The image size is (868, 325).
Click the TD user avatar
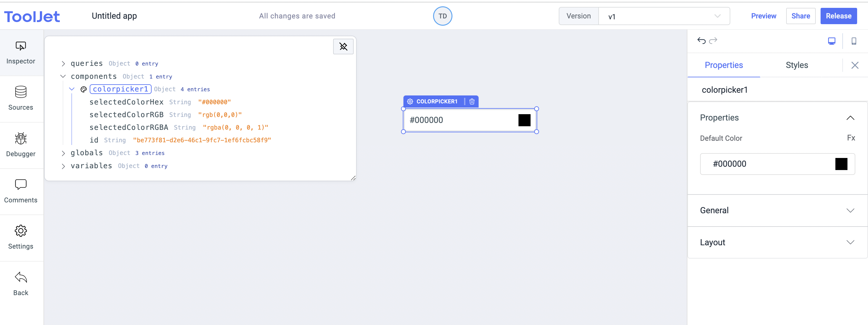(442, 16)
